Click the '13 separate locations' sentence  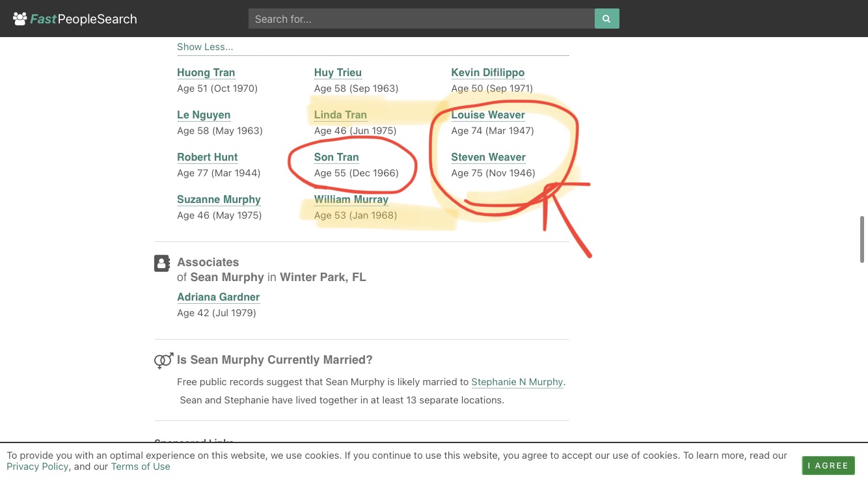342,400
